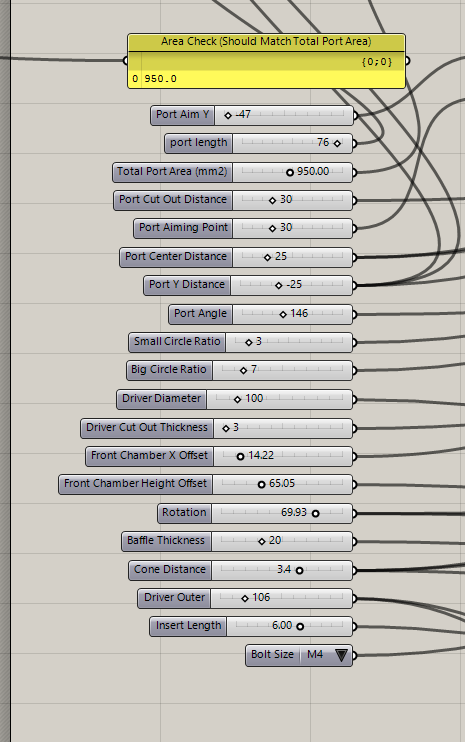465x742 pixels.
Task: Click the Small Circle Ratio slider track
Action: tap(289, 342)
